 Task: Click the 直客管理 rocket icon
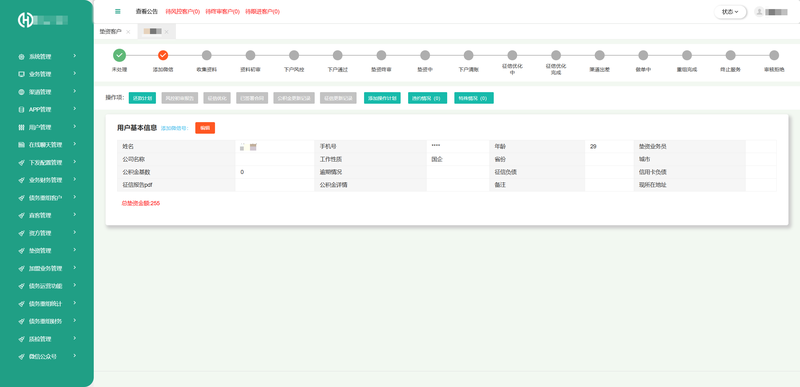pyautogui.click(x=21, y=216)
